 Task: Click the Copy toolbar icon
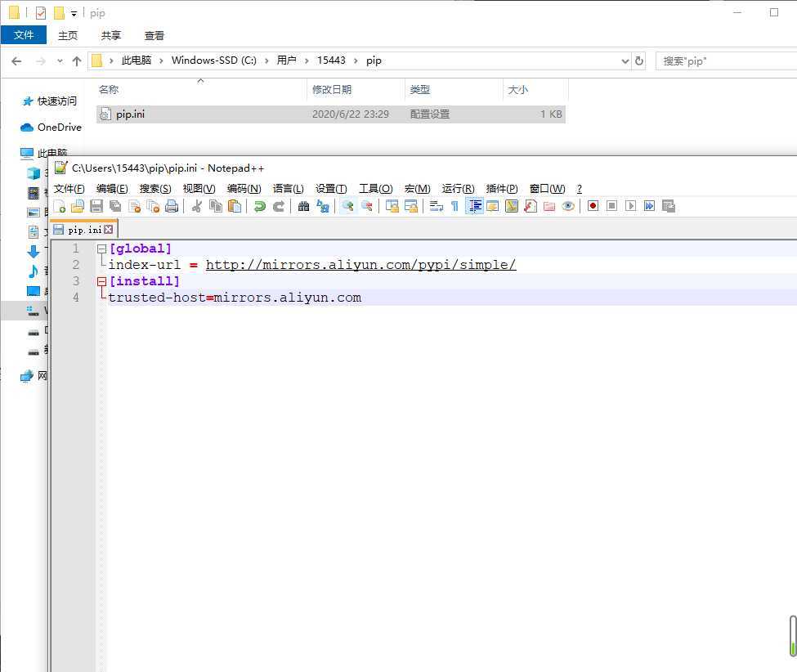click(x=216, y=206)
